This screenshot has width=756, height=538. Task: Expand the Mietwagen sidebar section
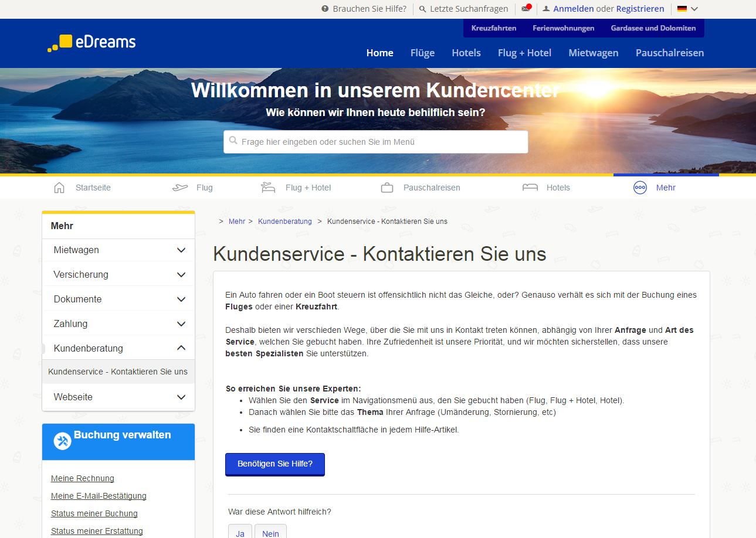point(181,250)
